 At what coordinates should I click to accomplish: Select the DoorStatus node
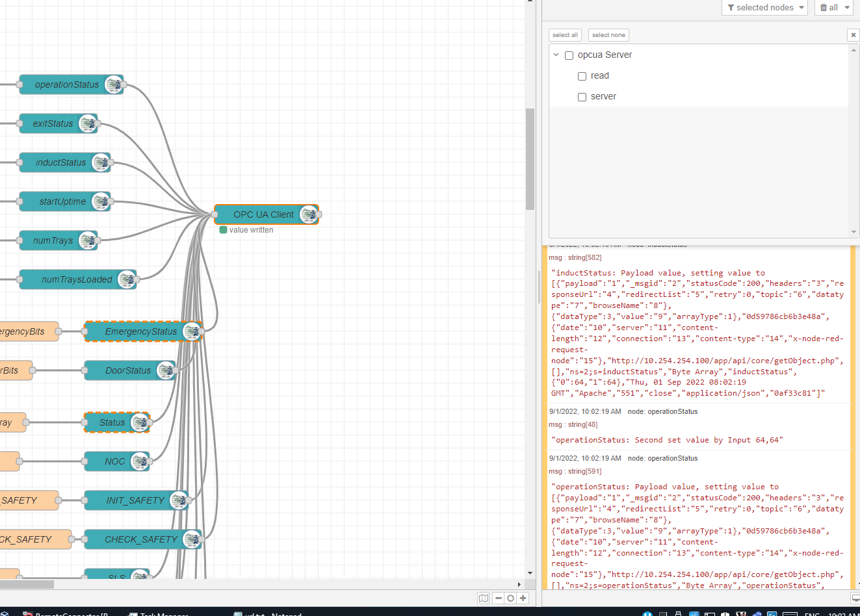128,370
